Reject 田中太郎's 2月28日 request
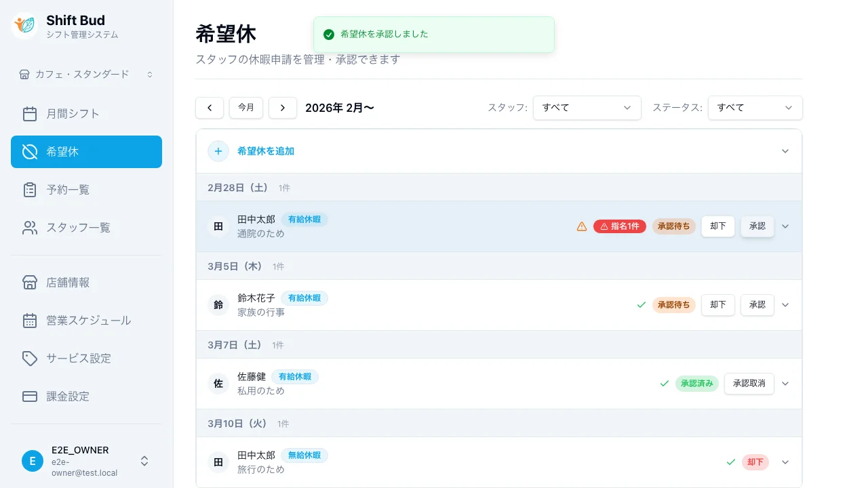 tap(717, 226)
